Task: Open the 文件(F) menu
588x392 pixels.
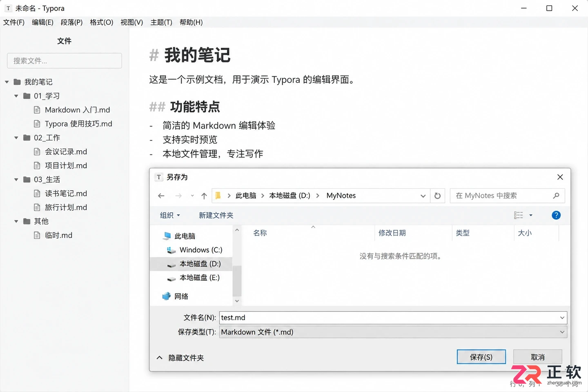Action: coord(14,22)
